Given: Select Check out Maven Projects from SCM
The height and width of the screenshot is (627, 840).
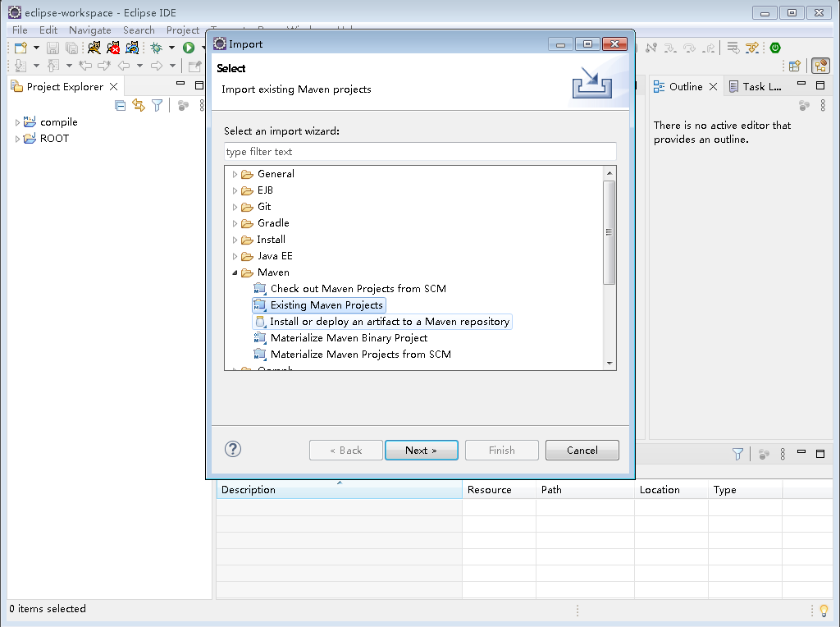Looking at the screenshot, I should [x=349, y=289].
